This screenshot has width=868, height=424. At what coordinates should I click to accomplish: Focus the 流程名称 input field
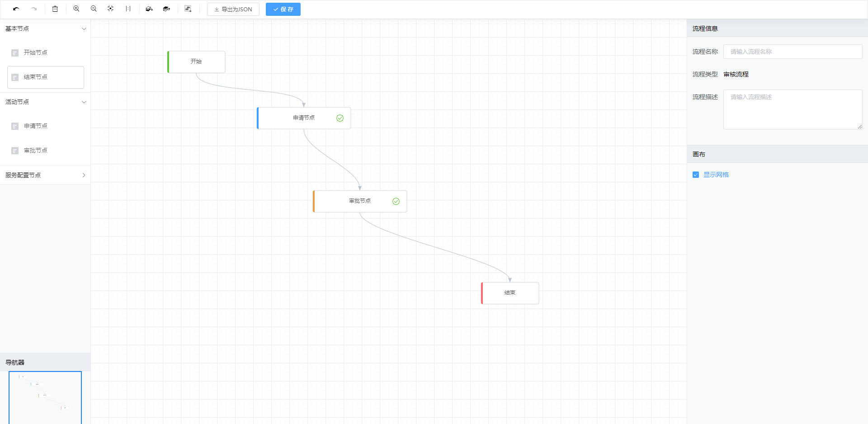[x=793, y=52]
